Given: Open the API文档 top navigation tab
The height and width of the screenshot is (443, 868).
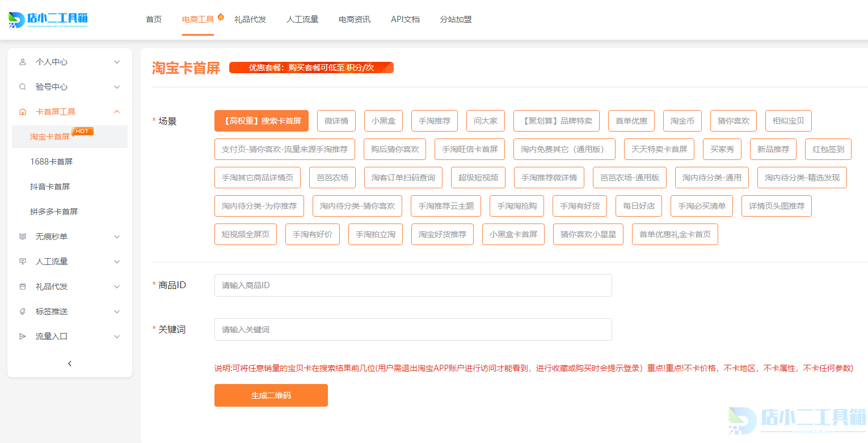Looking at the screenshot, I should (405, 19).
